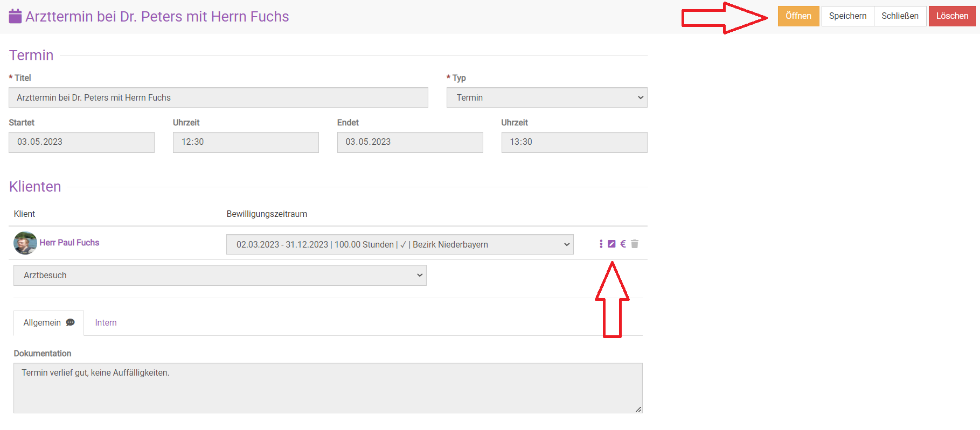
Task: Click the Schließen button
Action: click(899, 16)
